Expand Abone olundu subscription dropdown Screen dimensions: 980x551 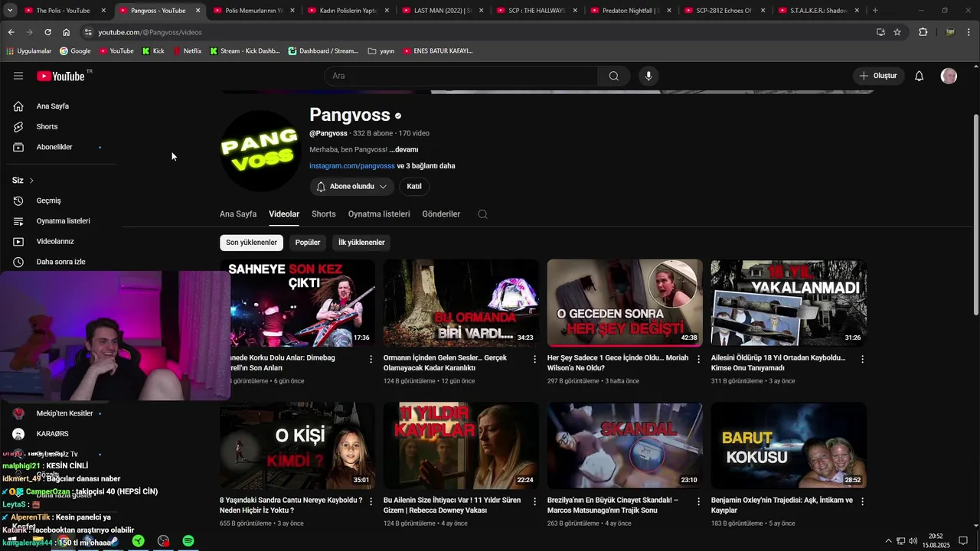pos(351,187)
